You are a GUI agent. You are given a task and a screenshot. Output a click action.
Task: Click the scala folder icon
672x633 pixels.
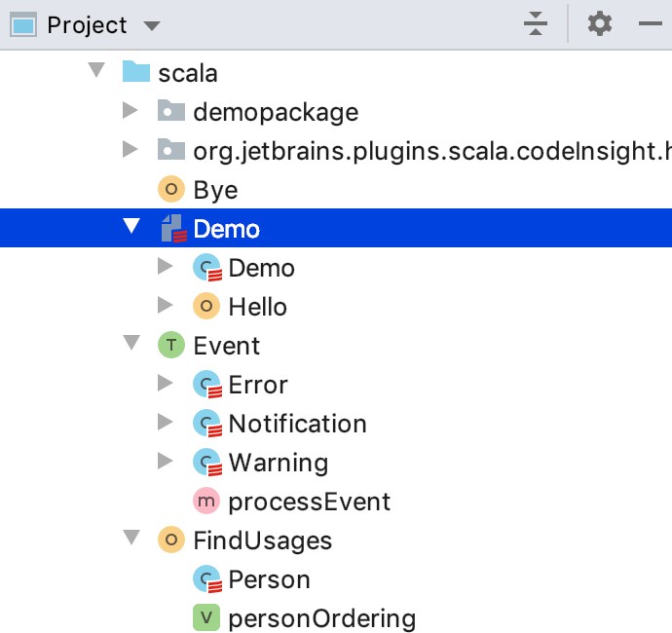pyautogui.click(x=136, y=73)
